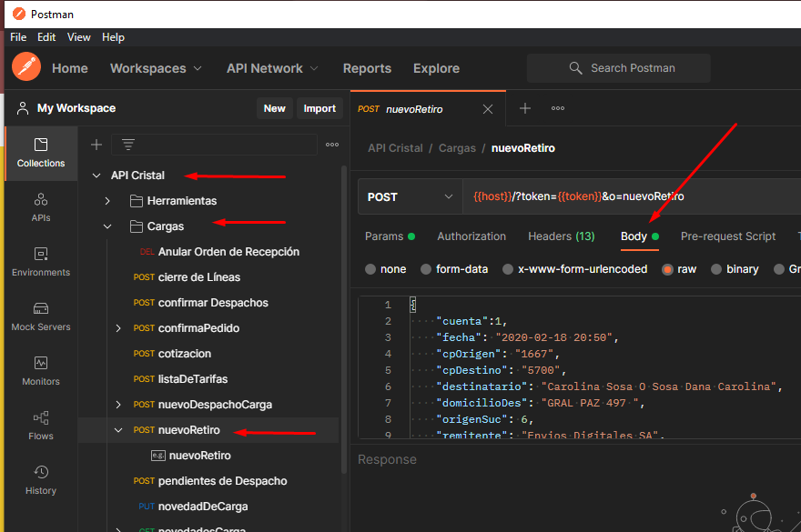
Task: Open a new request tab with plus
Action: pyautogui.click(x=524, y=108)
